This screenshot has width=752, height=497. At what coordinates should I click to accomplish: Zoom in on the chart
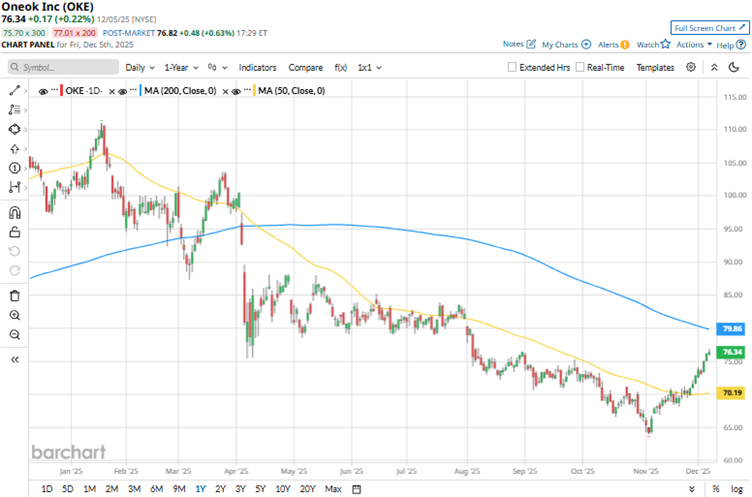pyautogui.click(x=14, y=315)
